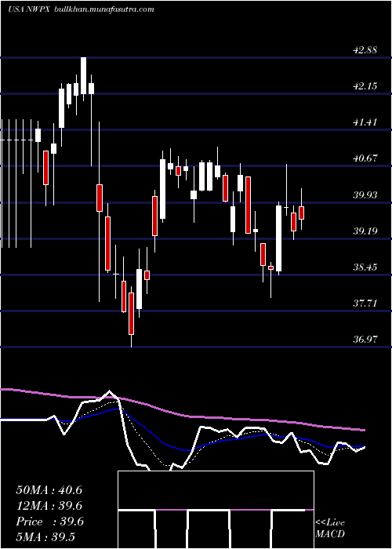Click the USA NWPX ticker title
Screen dimensions: 392x549
(31, 9)
